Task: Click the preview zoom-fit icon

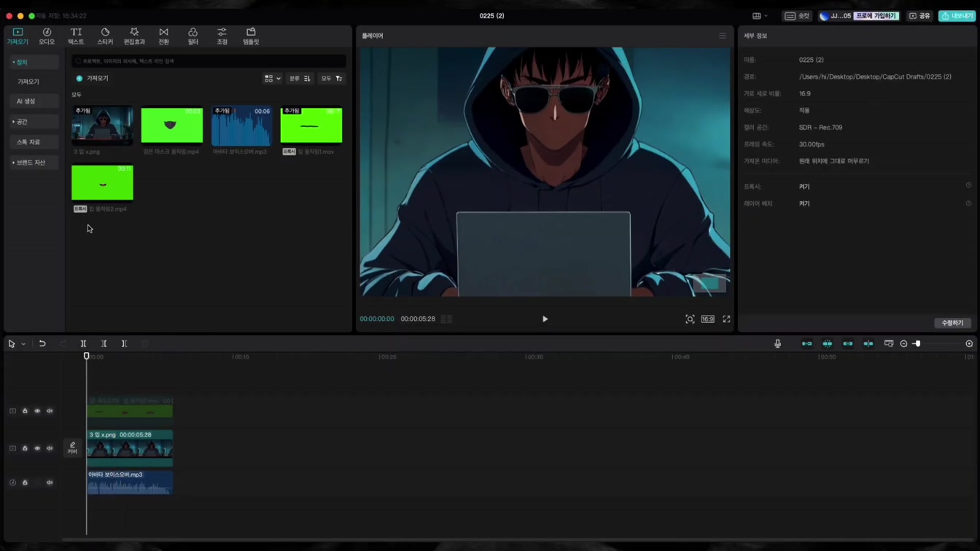Action: [690, 319]
